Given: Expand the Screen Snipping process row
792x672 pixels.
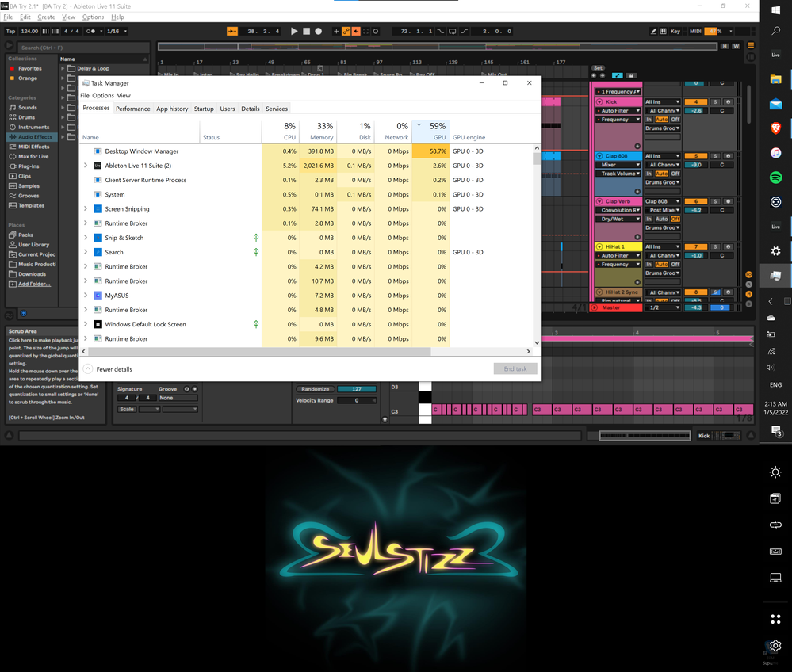Looking at the screenshot, I should pyautogui.click(x=86, y=209).
